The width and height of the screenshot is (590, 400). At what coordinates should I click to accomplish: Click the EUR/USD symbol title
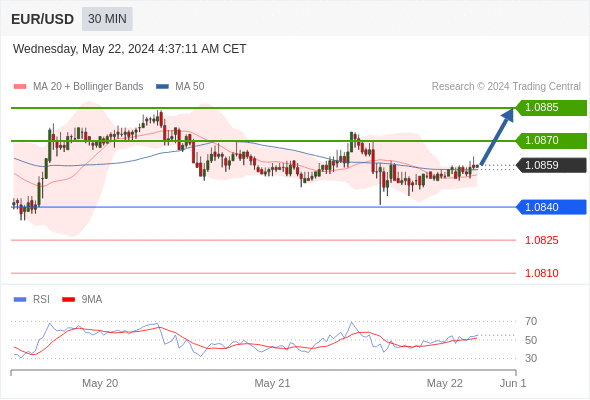point(43,19)
